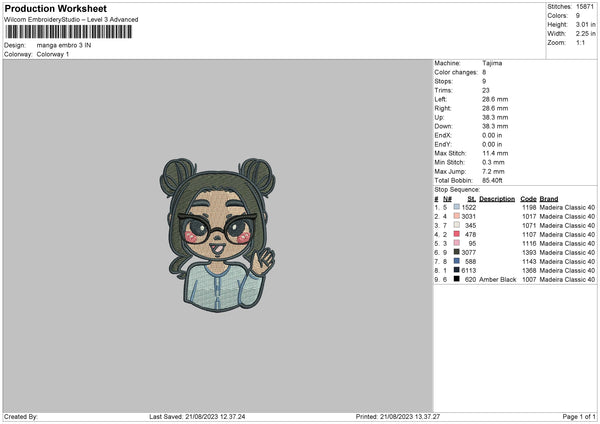Click the Stop Sequence label

pos(457,190)
